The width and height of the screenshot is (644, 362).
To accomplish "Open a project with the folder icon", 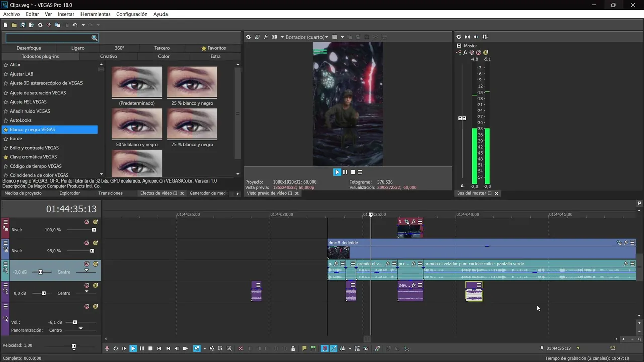I will coord(14,25).
